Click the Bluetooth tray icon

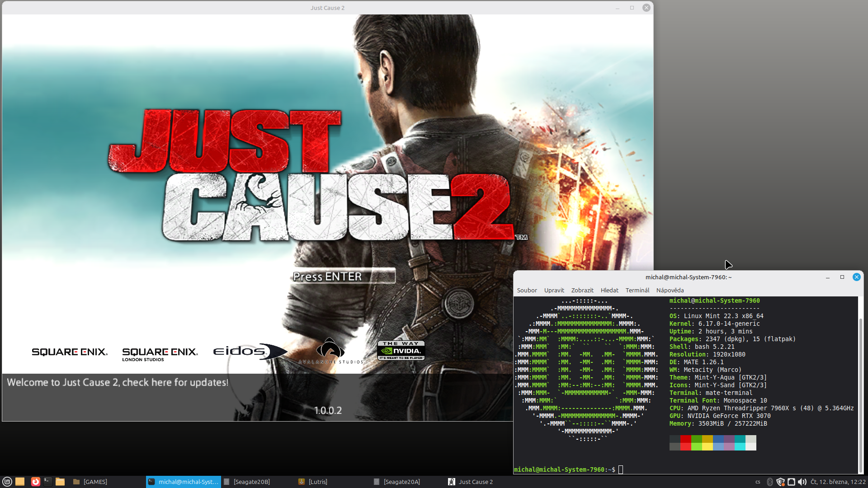(x=770, y=482)
